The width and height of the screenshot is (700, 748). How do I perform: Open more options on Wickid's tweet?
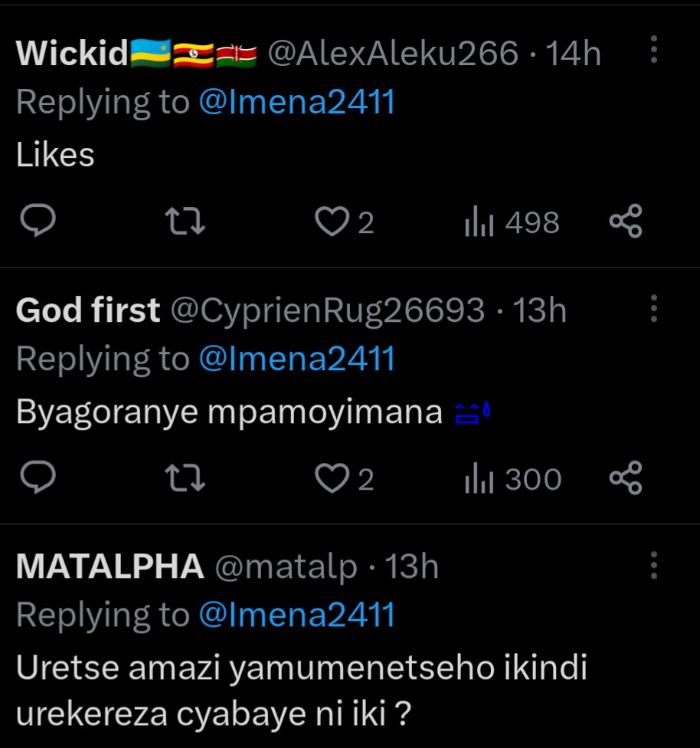(x=653, y=49)
